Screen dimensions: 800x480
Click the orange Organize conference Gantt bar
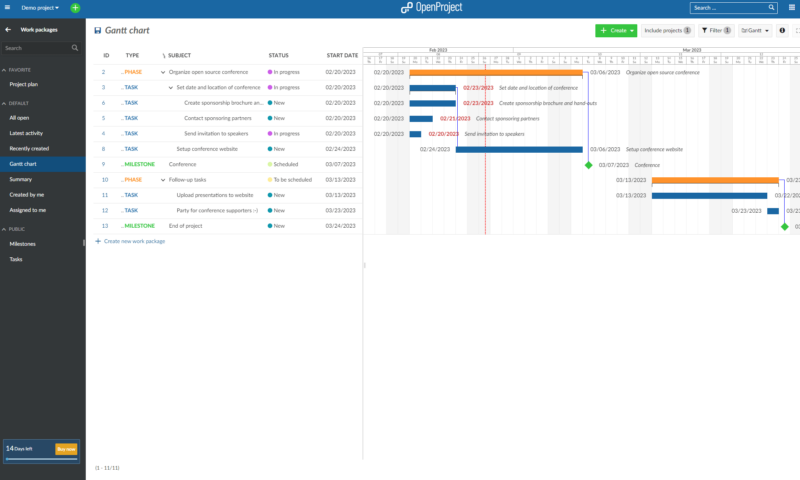[496, 73]
